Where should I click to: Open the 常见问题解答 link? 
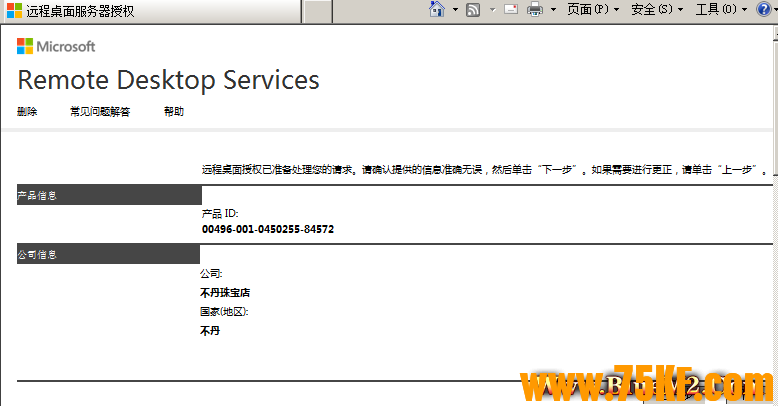(100, 112)
